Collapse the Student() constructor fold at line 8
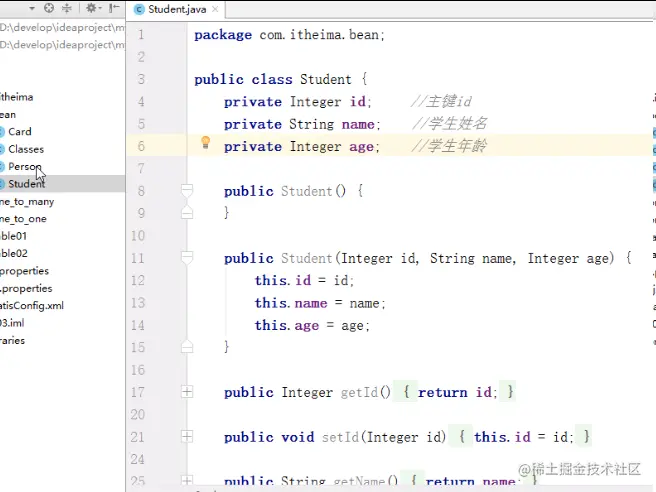The height and width of the screenshot is (492, 656). (x=187, y=191)
